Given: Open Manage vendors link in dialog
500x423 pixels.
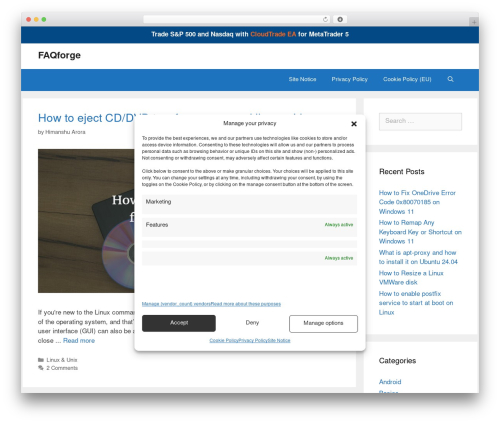Looking at the screenshot, I should (x=176, y=304).
